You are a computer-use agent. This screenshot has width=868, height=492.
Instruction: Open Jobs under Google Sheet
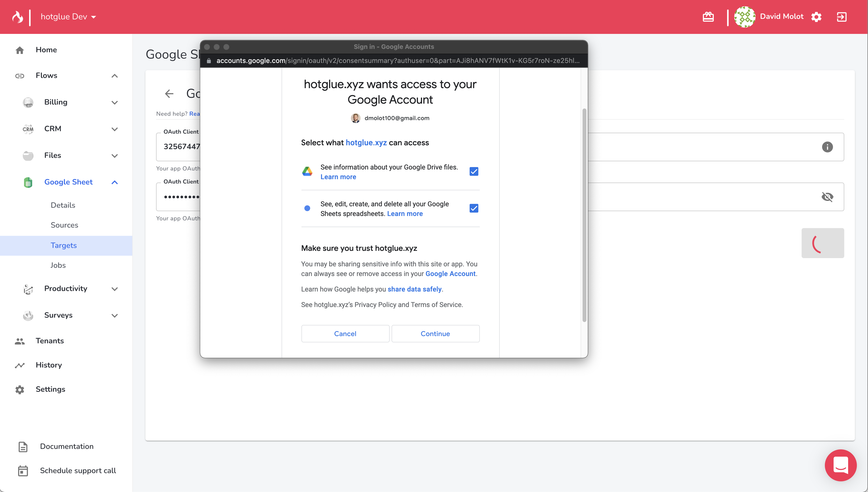click(x=58, y=265)
